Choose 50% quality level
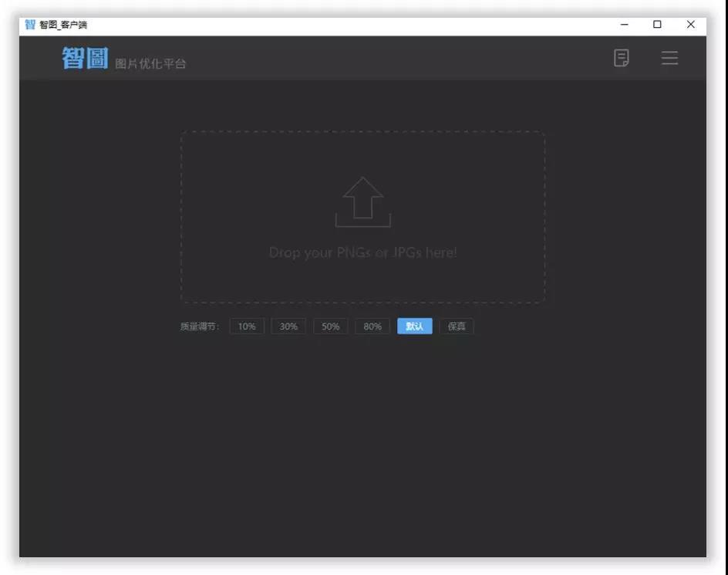This screenshot has height=575, width=728. point(330,326)
